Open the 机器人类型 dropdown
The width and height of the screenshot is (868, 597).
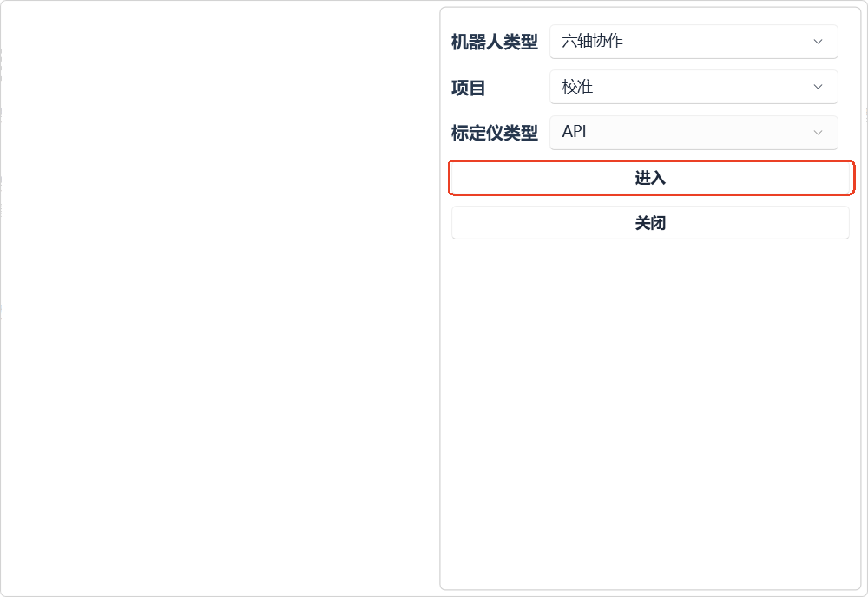click(x=693, y=42)
